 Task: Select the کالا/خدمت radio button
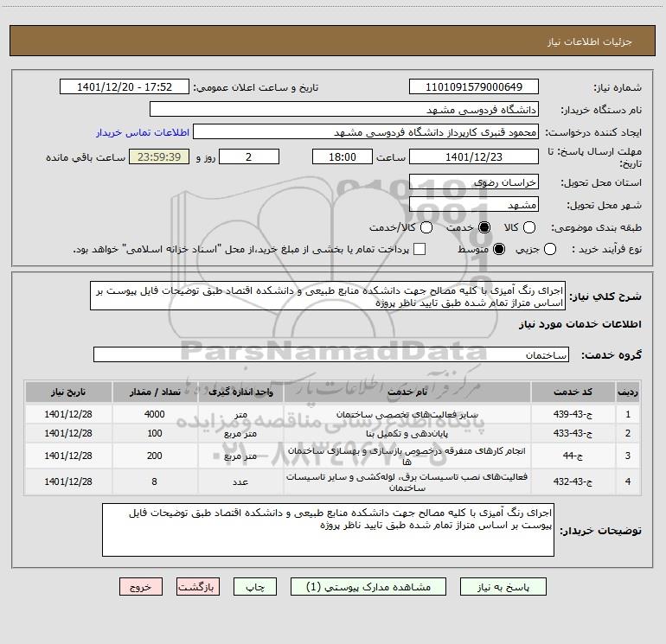pos(426,227)
